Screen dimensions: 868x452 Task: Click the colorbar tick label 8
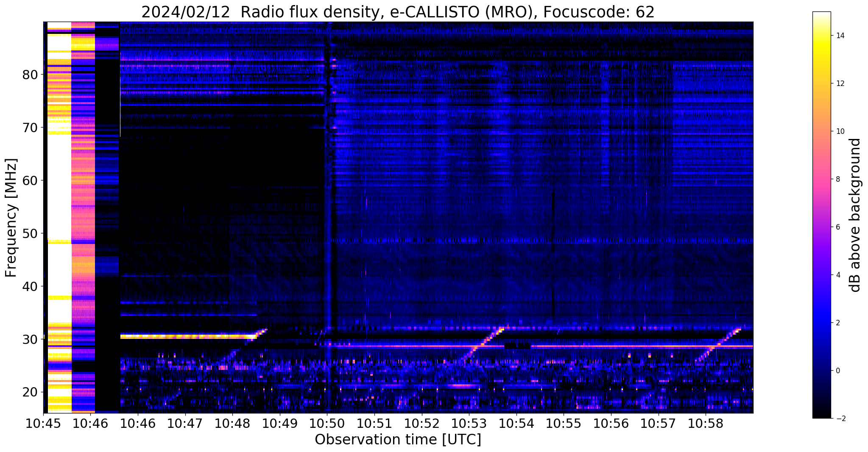point(837,179)
